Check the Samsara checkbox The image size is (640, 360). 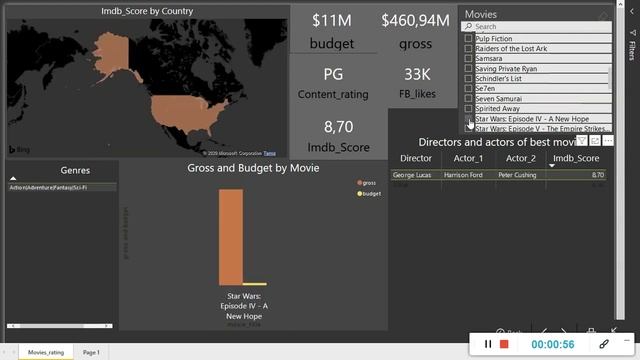(x=468, y=58)
